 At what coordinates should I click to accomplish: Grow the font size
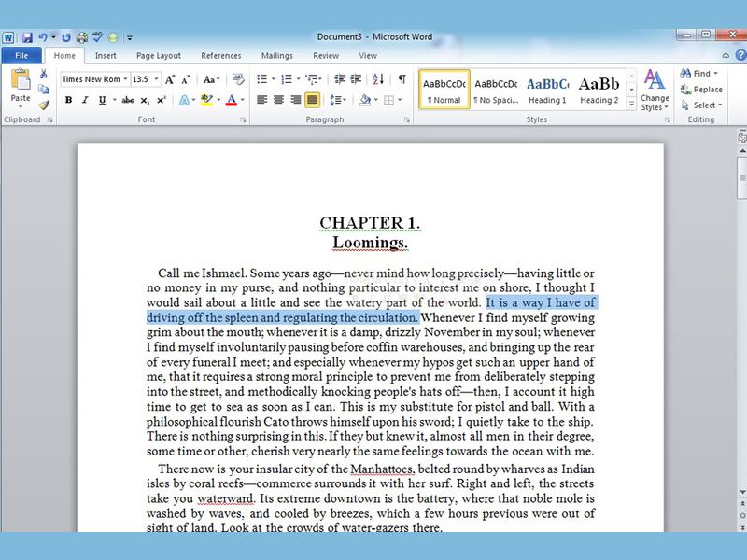pyautogui.click(x=170, y=79)
